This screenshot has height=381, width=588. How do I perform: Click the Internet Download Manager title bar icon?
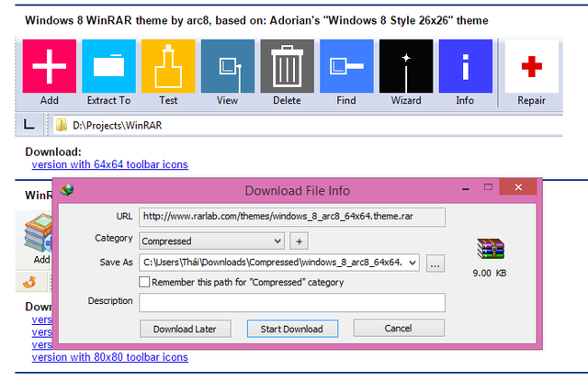click(x=67, y=190)
